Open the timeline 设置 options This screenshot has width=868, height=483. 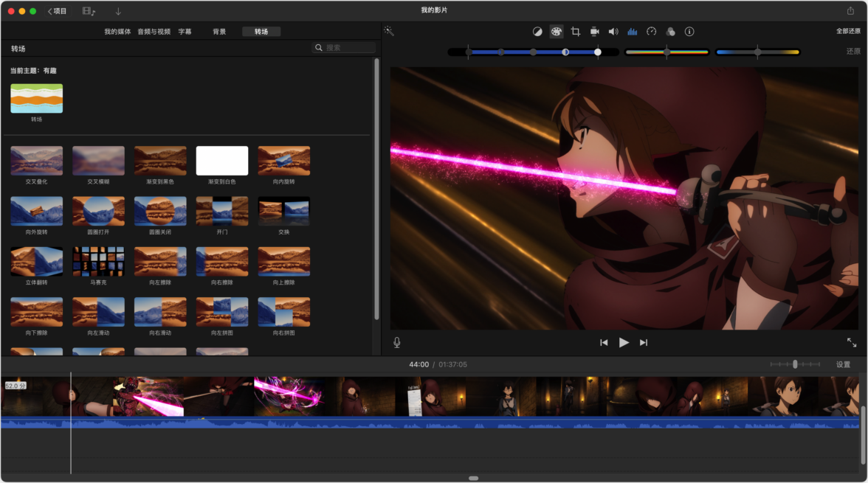click(x=843, y=364)
